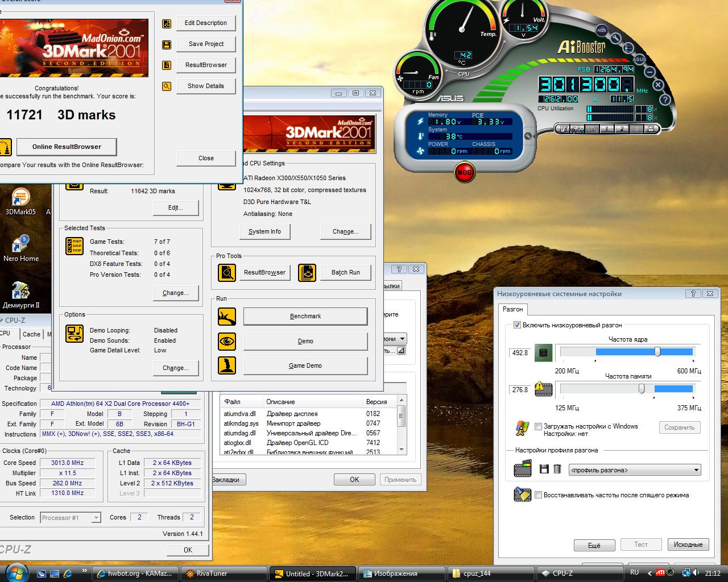Open hwbot.org taskbar window

click(x=135, y=573)
